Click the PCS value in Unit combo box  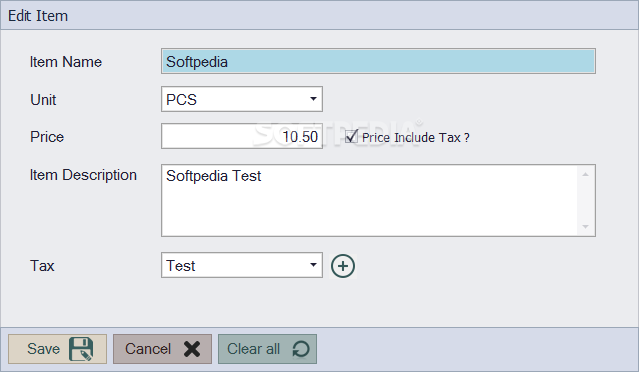click(x=181, y=100)
